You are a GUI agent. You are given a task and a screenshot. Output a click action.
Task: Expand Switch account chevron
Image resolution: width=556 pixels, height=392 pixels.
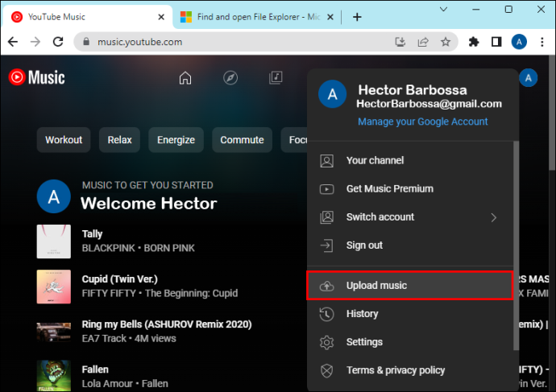(494, 217)
